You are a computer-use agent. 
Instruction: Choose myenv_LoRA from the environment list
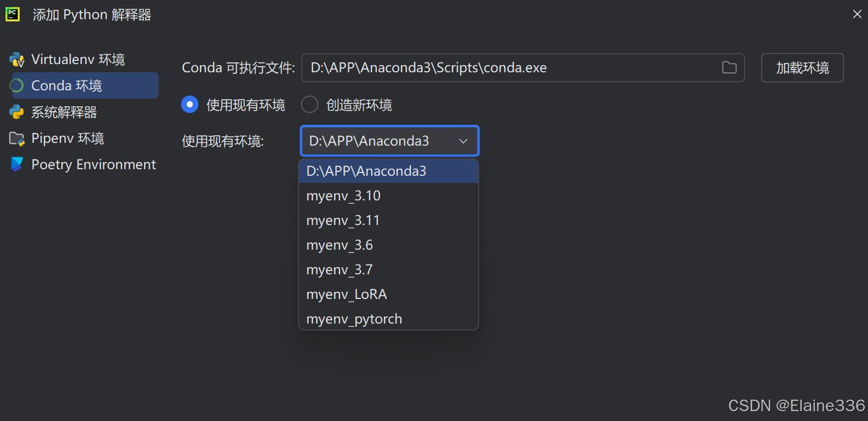(388, 295)
